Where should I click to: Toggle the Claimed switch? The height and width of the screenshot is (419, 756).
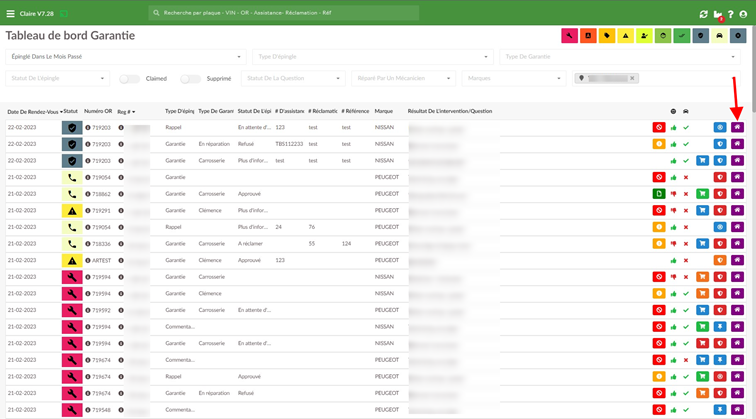(x=129, y=79)
